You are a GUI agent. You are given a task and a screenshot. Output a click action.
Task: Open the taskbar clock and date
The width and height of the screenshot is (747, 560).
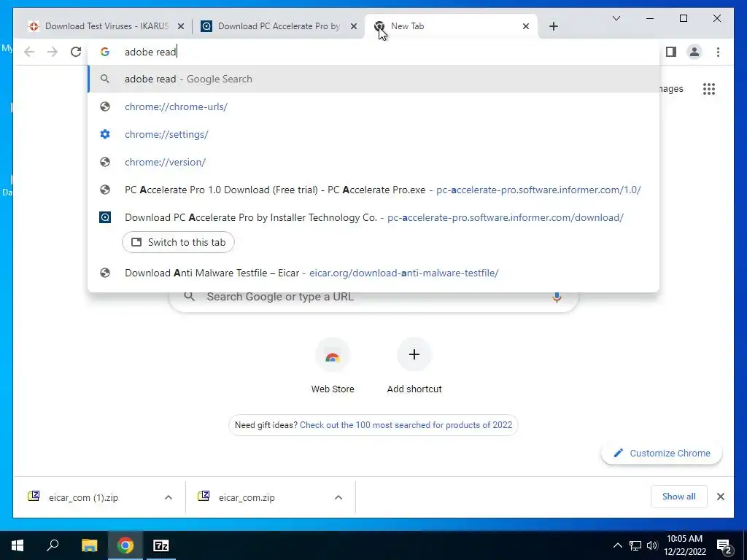(684, 545)
